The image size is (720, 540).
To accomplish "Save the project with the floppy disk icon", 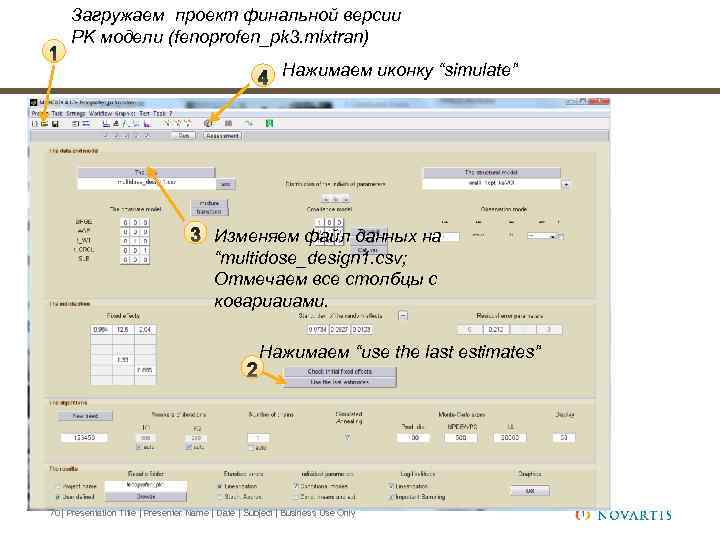I will tap(56, 124).
